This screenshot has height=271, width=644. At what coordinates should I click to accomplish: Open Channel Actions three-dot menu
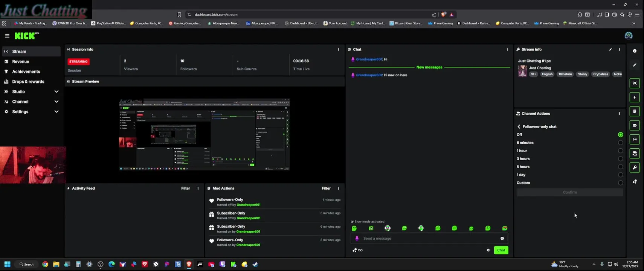click(x=620, y=114)
